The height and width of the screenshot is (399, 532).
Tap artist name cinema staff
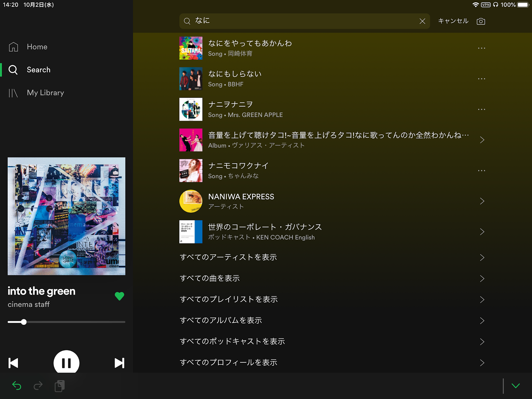[x=29, y=304]
